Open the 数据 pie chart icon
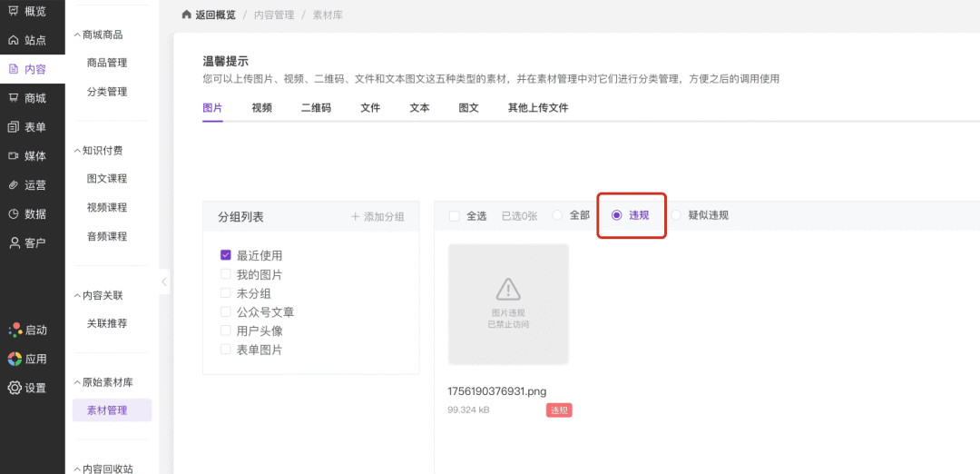 (x=14, y=214)
